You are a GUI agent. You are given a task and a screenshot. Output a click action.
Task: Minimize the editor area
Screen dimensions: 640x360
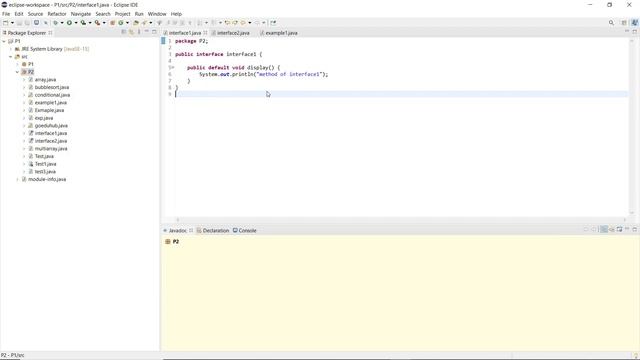(x=627, y=31)
